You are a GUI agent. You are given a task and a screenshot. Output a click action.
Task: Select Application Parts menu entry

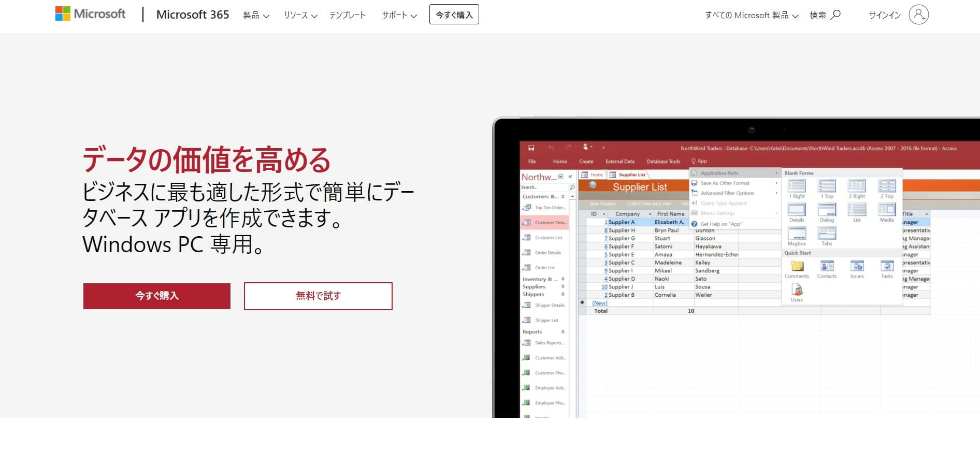(x=734, y=173)
